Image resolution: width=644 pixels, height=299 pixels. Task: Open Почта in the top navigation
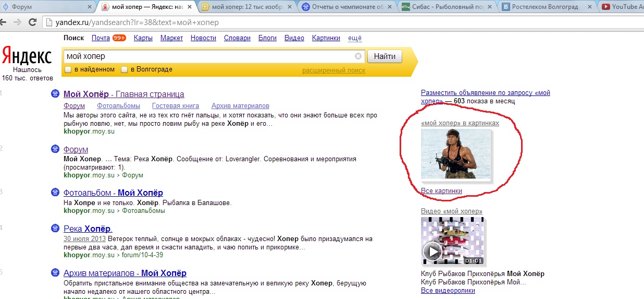(101, 38)
